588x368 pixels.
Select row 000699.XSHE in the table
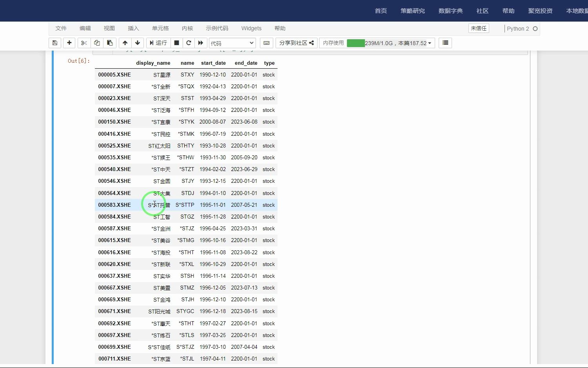point(186,347)
